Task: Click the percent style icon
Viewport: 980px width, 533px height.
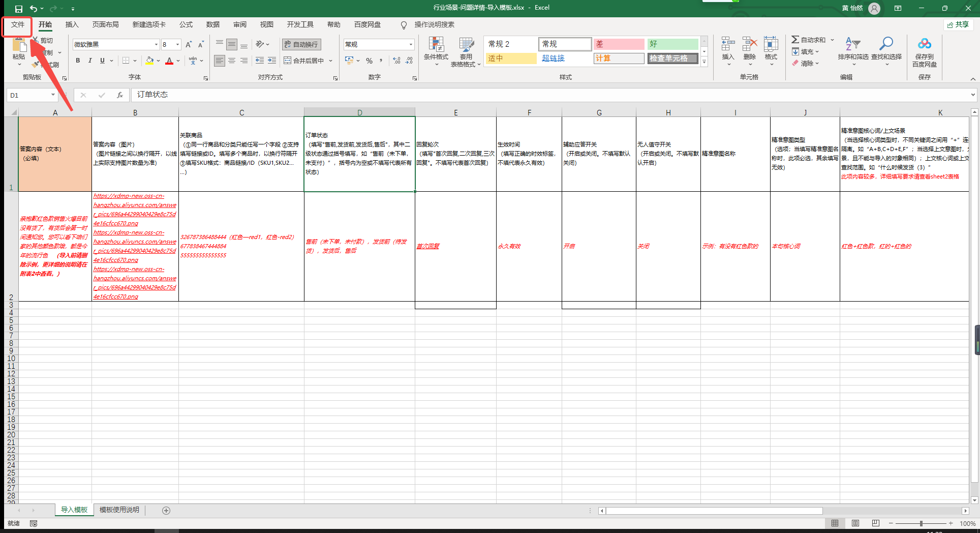Action: (369, 61)
